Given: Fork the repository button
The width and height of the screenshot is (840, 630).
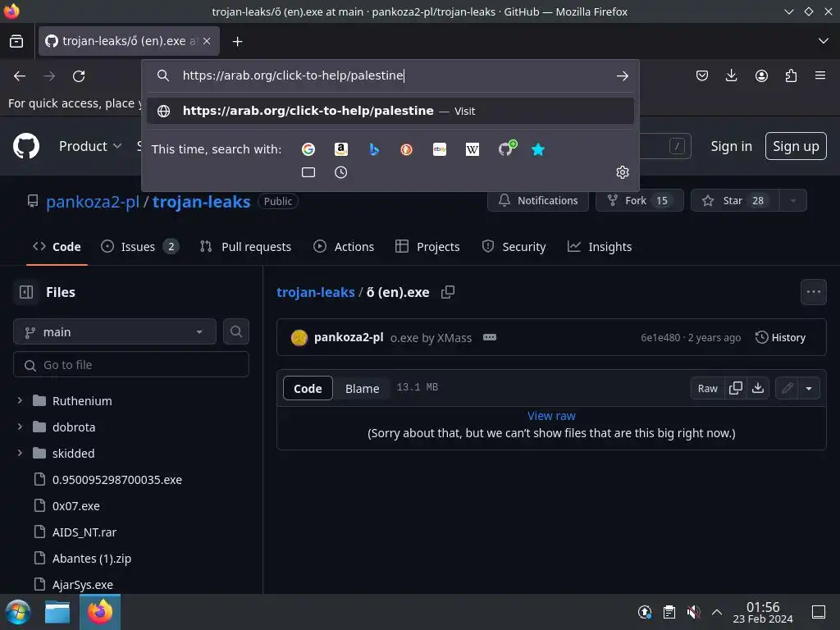Looking at the screenshot, I should (639, 200).
